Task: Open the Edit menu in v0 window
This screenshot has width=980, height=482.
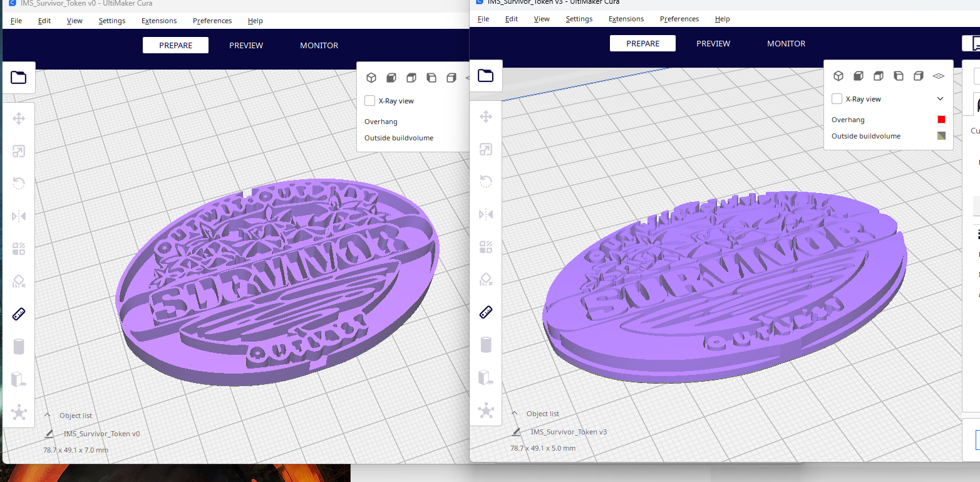Action: pos(44,21)
